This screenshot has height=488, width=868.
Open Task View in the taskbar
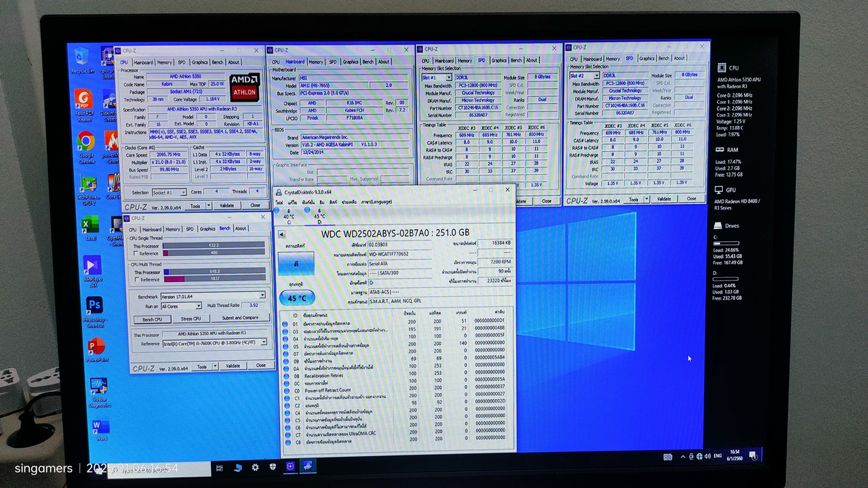[220, 467]
